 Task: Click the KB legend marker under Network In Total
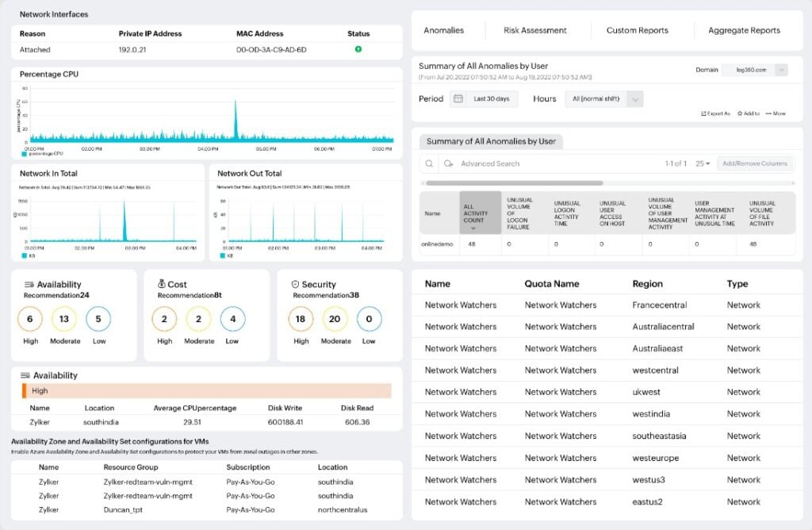click(x=25, y=256)
